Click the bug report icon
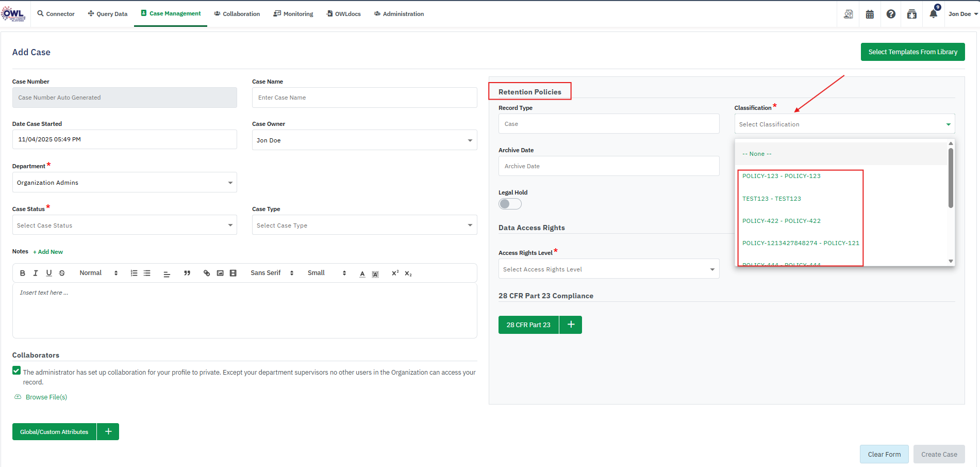Image resolution: width=980 pixels, height=467 pixels. click(912, 14)
